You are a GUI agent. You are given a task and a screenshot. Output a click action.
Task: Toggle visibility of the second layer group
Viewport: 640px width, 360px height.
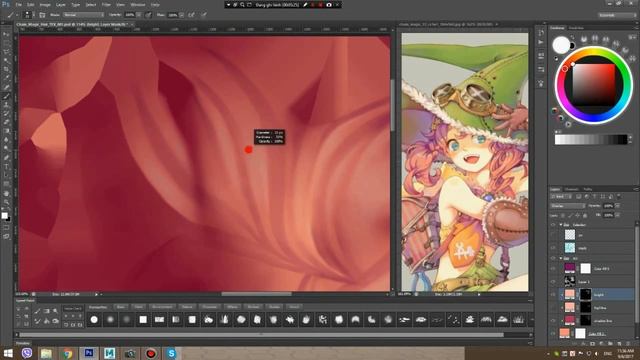[553, 258]
